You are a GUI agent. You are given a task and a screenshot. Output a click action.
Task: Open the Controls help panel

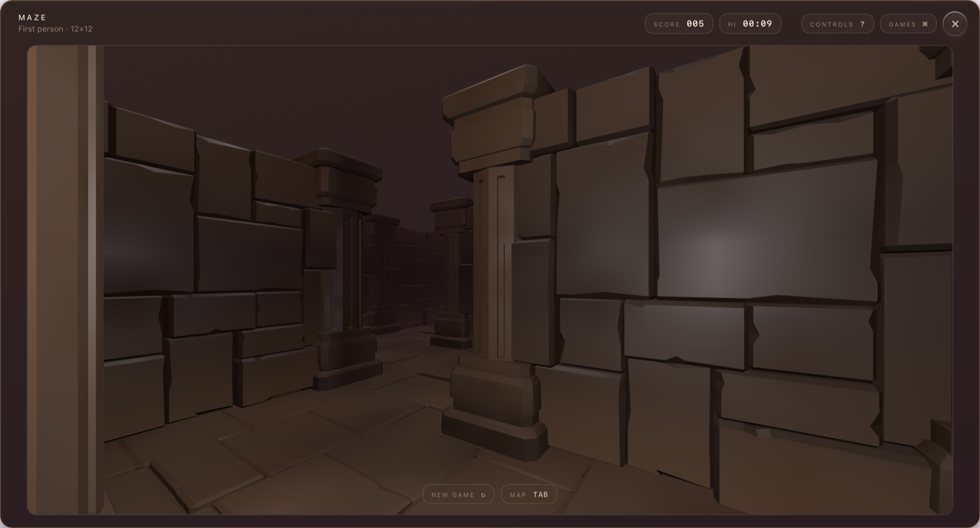837,24
